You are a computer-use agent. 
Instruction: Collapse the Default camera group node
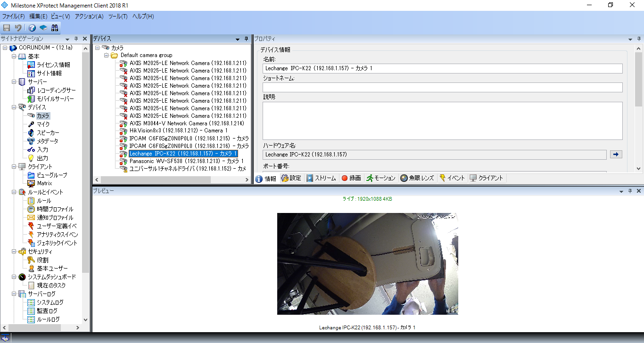[107, 56]
